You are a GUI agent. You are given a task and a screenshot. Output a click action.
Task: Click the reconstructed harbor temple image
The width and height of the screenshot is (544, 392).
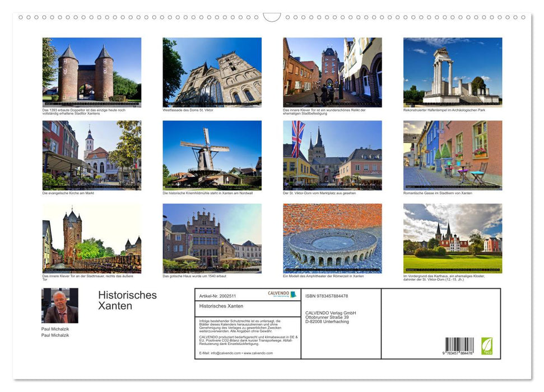pos(452,71)
